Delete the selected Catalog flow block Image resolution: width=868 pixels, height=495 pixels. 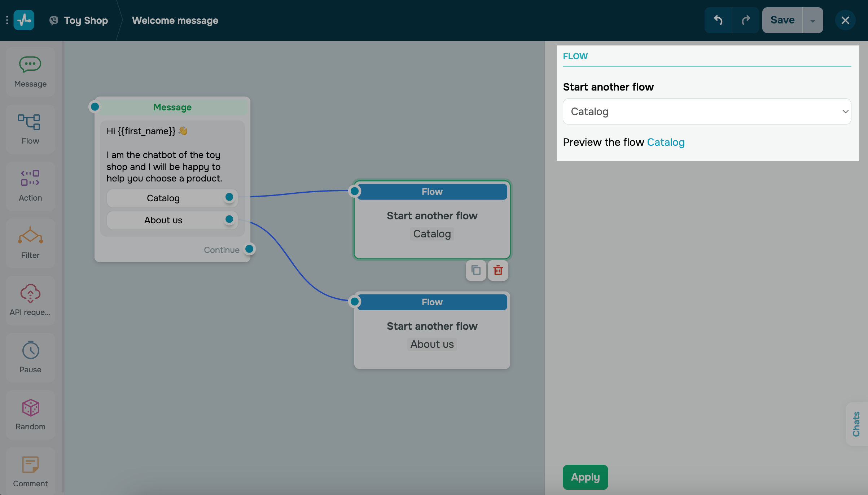point(498,270)
